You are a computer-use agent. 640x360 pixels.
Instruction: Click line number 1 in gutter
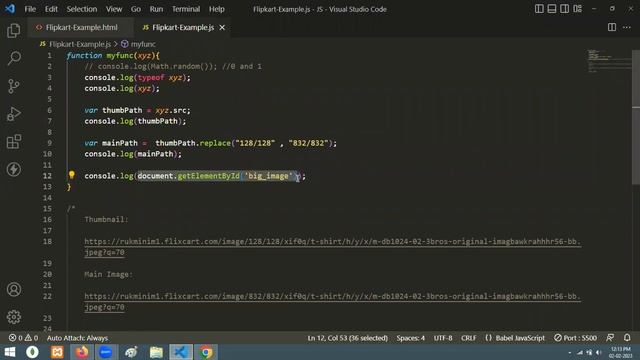(x=49, y=56)
